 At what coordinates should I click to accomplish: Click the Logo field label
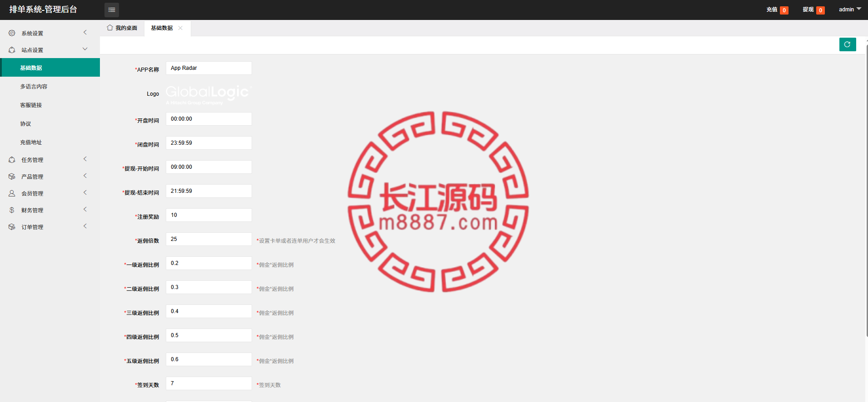tap(153, 94)
